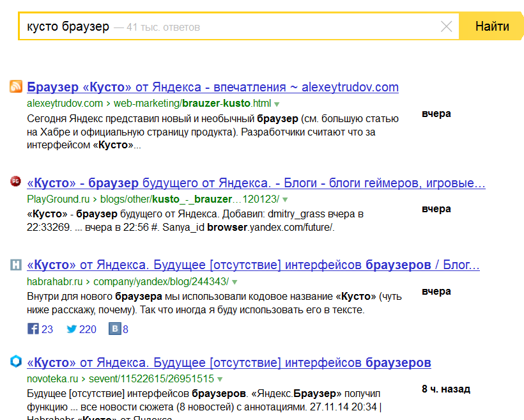Click the Novoteka hexagon favicon
Screen dimensions: 524x420
click(16, 362)
